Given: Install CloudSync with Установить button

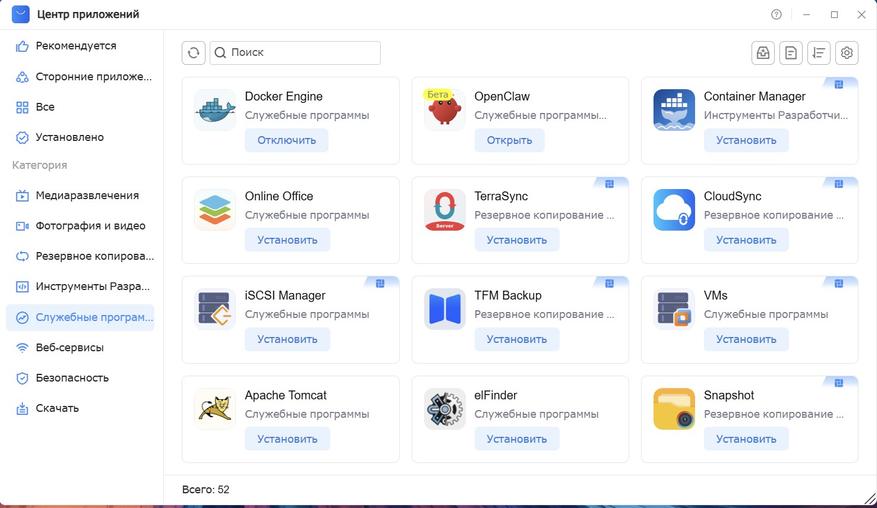Looking at the screenshot, I should 746,240.
